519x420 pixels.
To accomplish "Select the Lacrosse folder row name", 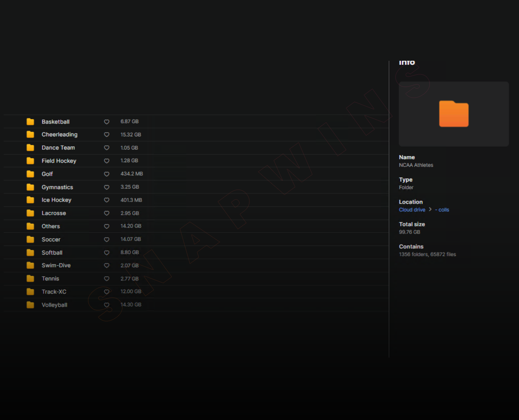I will pyautogui.click(x=54, y=213).
